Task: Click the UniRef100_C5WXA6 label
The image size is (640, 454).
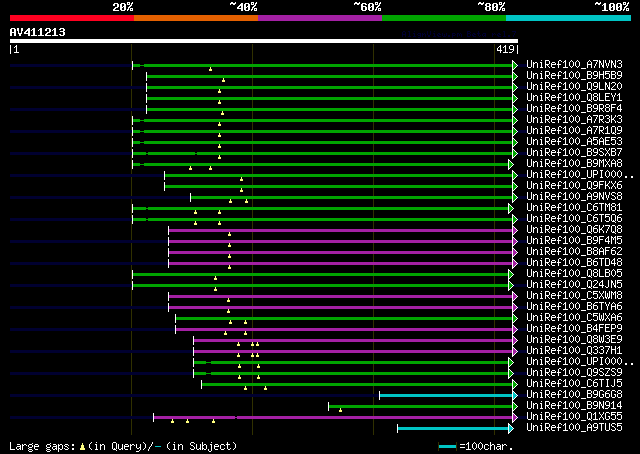Action: click(x=574, y=318)
